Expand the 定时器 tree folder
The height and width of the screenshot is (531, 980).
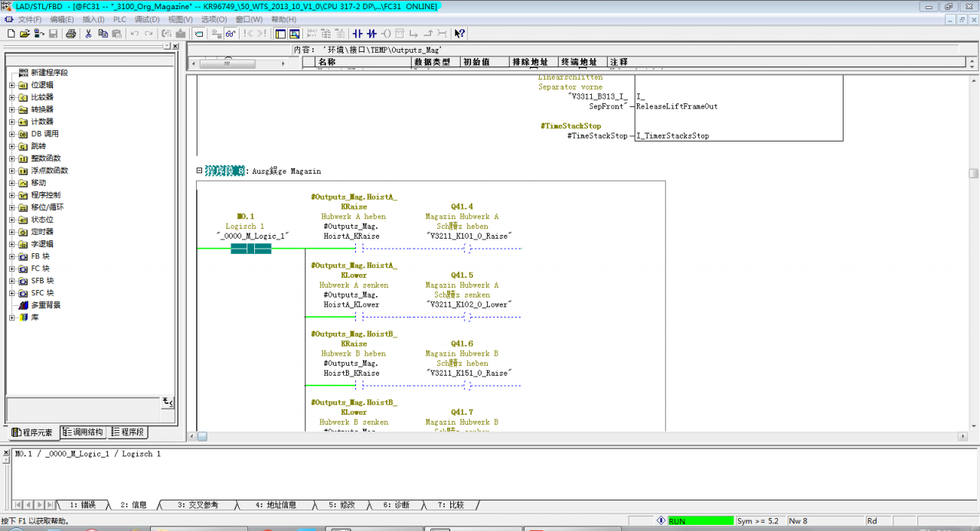click(12, 232)
